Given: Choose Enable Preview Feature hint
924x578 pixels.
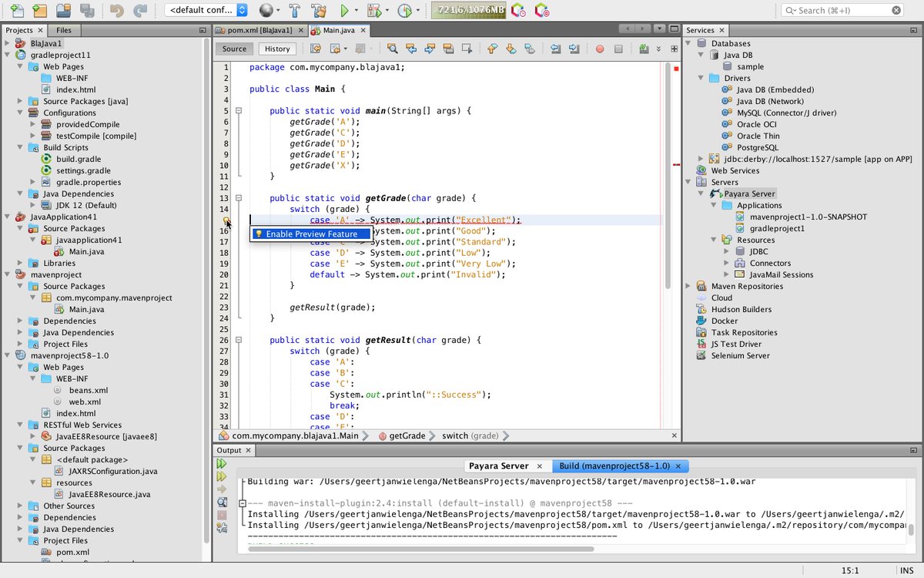Looking at the screenshot, I should coord(311,234).
